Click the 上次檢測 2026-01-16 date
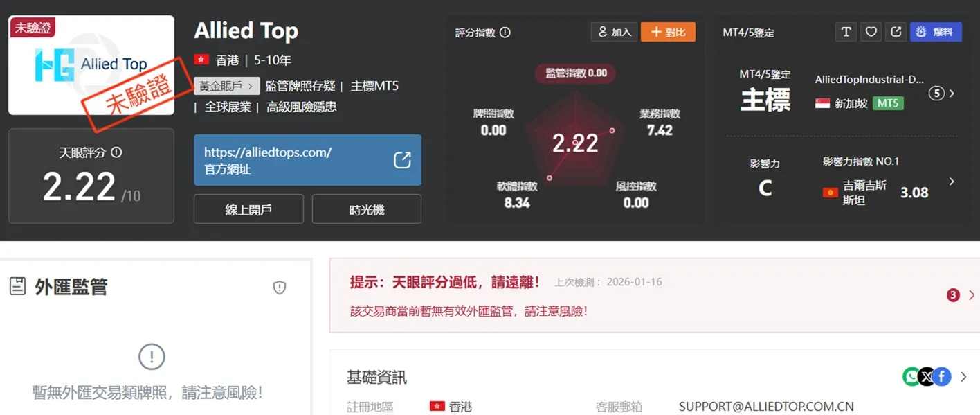 (x=608, y=282)
